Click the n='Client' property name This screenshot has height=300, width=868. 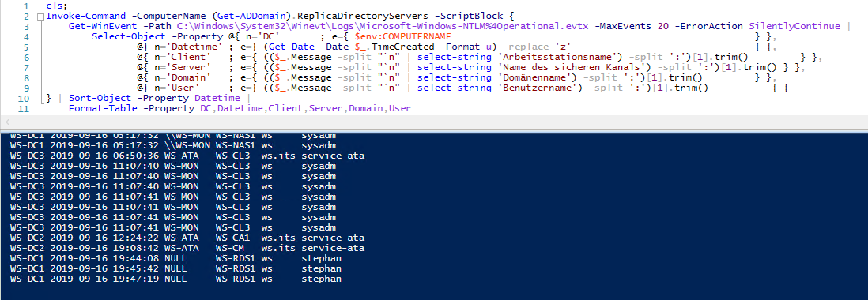point(183,57)
